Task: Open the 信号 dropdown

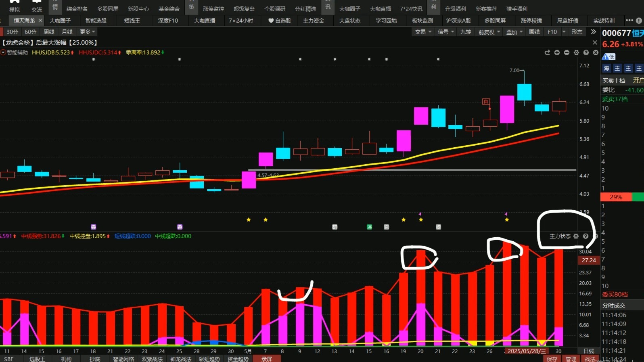Action: pyautogui.click(x=446, y=32)
